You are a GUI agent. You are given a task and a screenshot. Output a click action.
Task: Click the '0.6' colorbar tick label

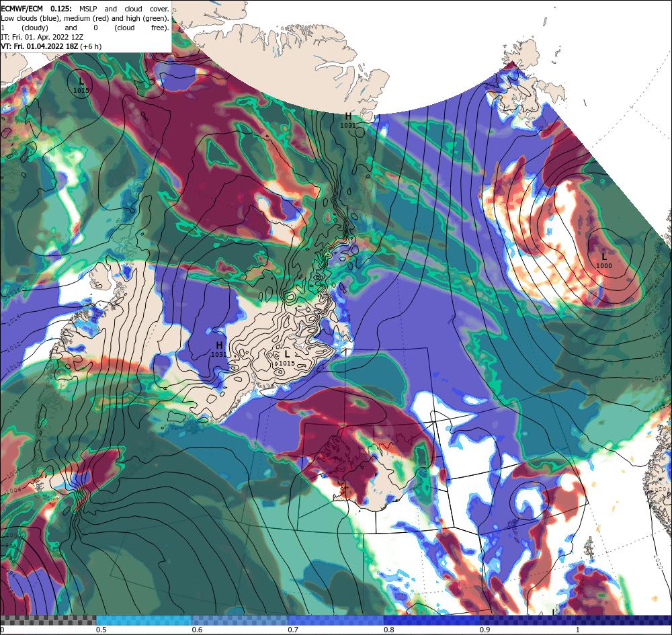coord(197,630)
